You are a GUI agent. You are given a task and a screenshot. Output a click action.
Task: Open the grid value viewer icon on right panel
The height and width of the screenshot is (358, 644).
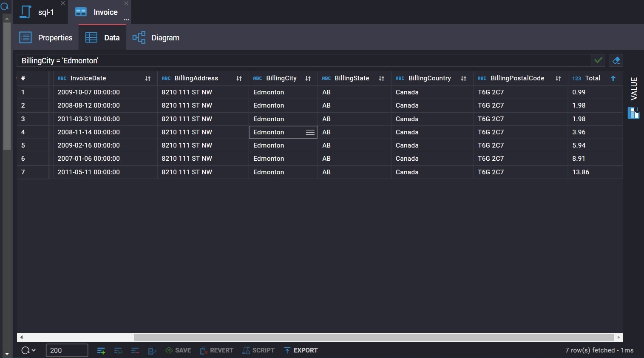(x=634, y=113)
